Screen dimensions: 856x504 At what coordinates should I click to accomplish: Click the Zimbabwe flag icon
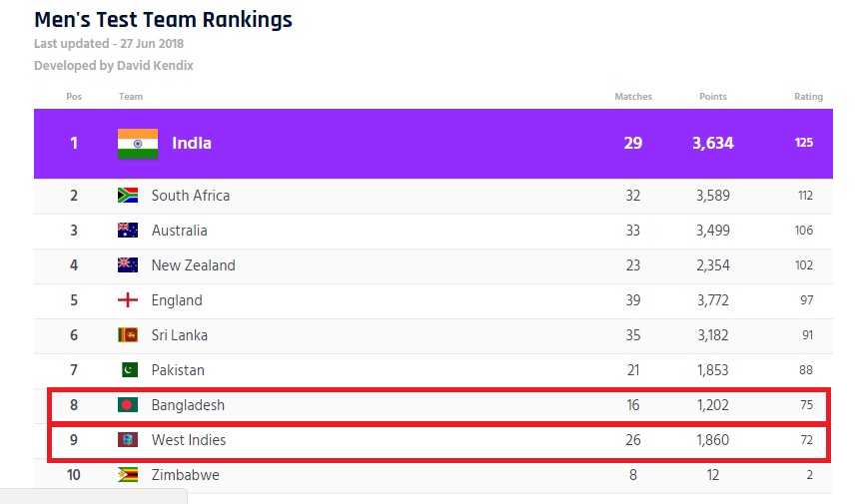pos(127,475)
